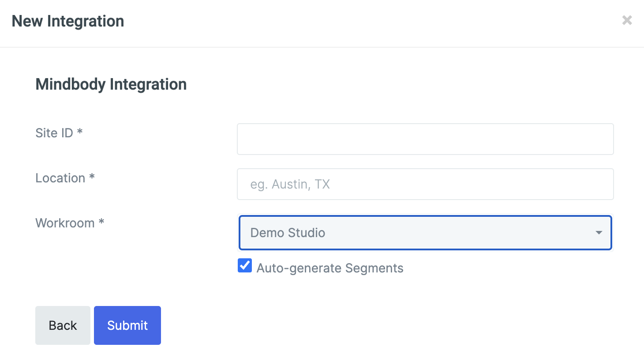Click the required asterisk beside Workroom

[101, 223]
